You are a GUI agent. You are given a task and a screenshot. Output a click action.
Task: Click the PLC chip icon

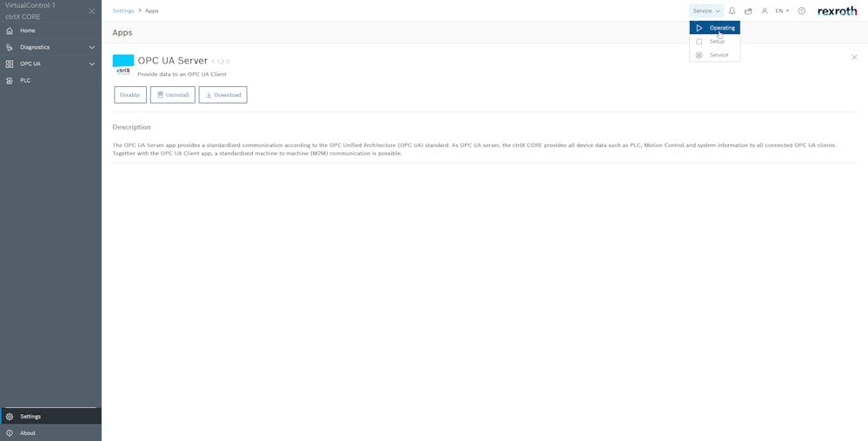click(x=10, y=80)
